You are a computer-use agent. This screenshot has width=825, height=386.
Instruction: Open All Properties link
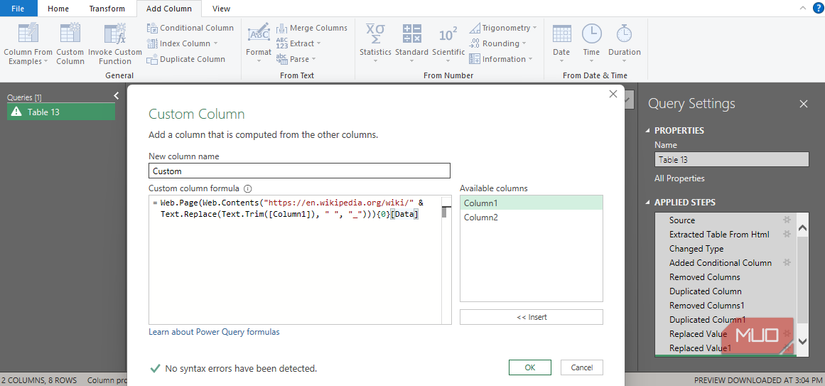(679, 178)
